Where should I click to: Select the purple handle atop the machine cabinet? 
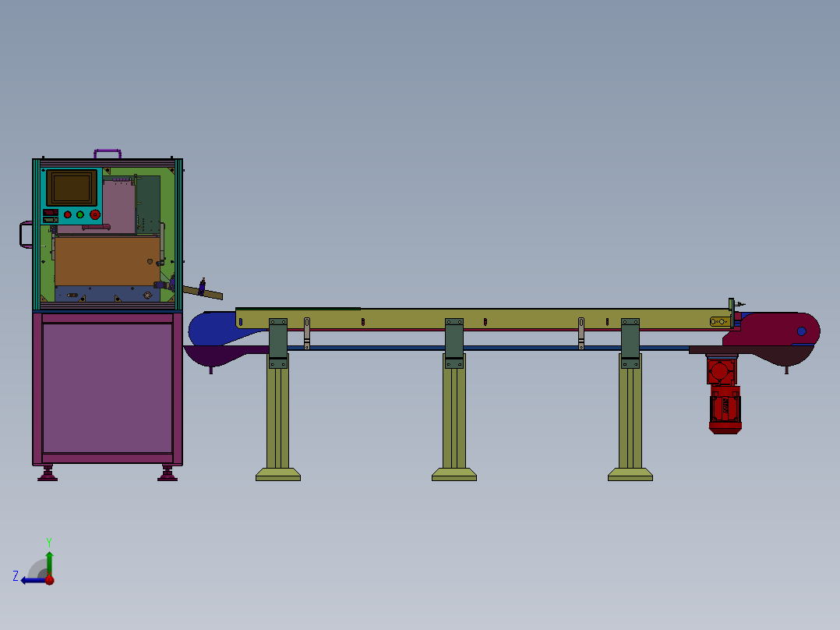108,154
